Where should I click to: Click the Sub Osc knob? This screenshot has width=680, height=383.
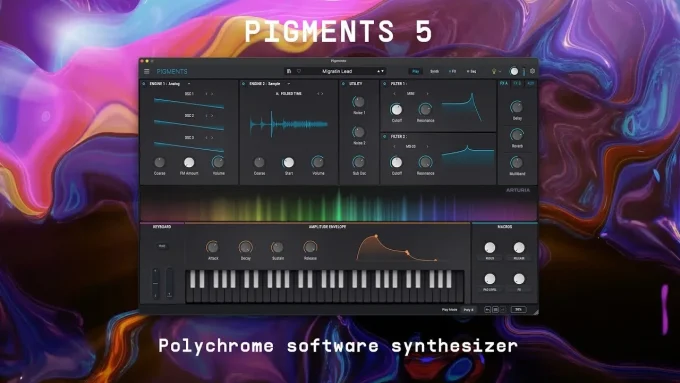tap(359, 162)
